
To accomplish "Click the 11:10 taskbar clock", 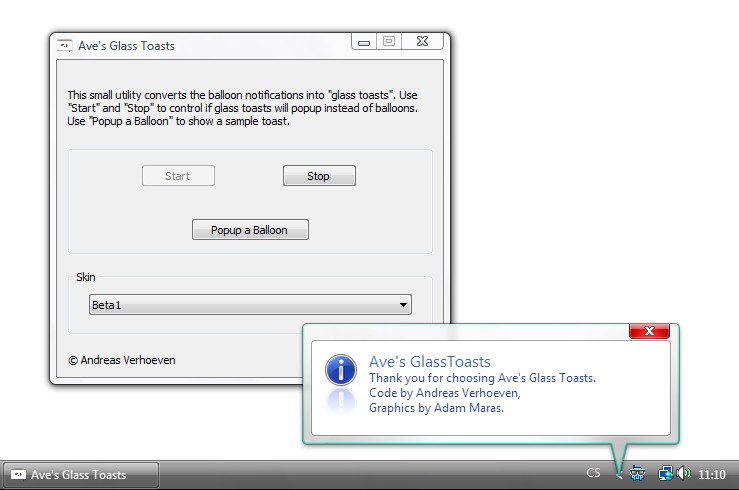I will click(x=712, y=474).
